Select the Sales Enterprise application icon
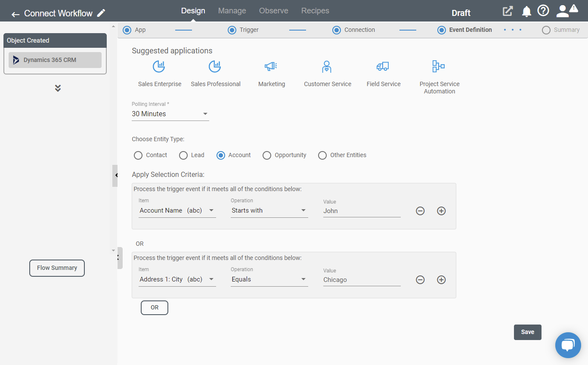Screen dimensions: 588x365 tap(159, 66)
